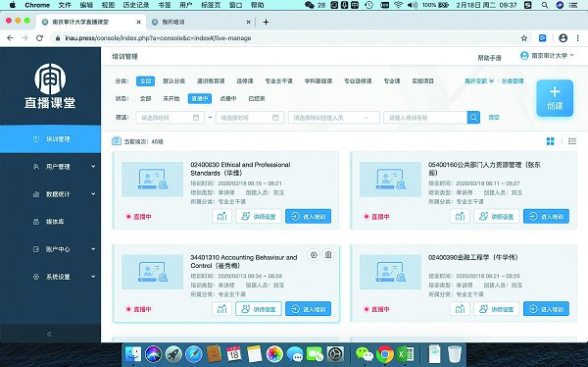Click the round settings icon on Accounting Behaviour card
588x367 pixels.
pyautogui.click(x=314, y=255)
